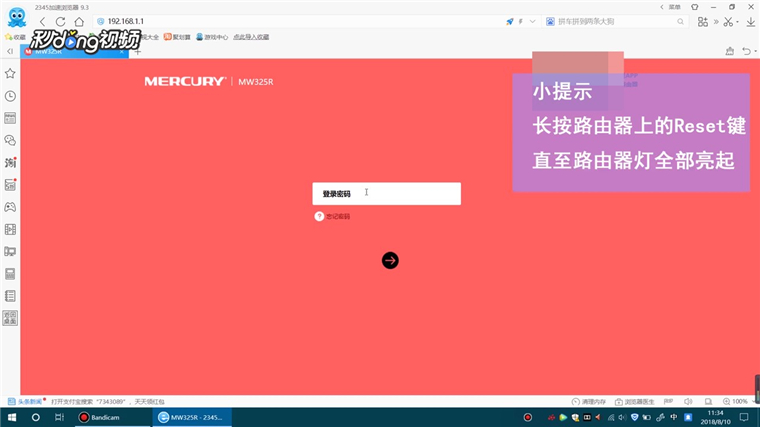Screen dimensions: 760x427
Task: Open the list notes icon in sidebar
Action: tap(10, 296)
